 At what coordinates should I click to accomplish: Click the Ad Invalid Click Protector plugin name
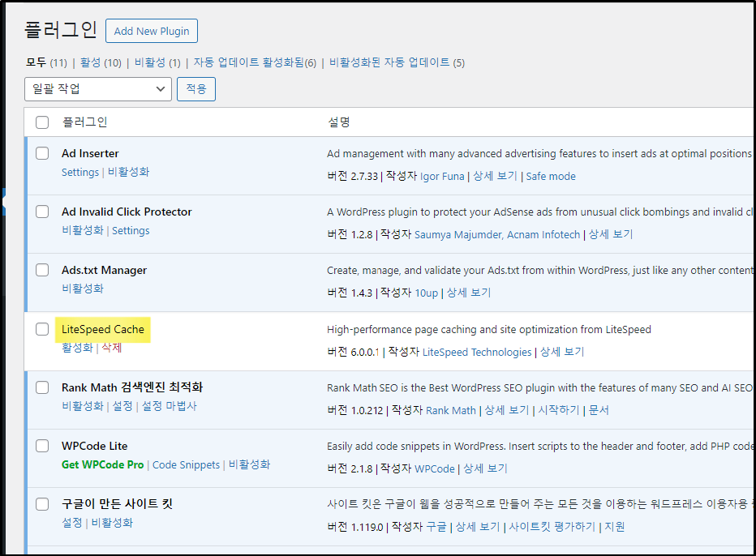(127, 212)
